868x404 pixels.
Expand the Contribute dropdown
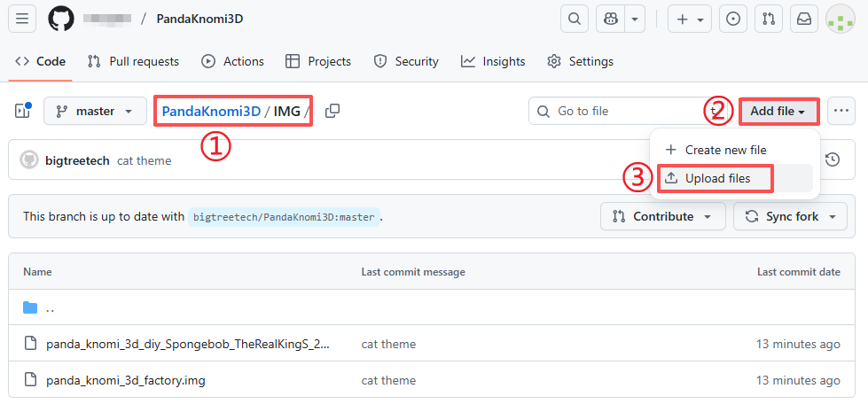click(662, 216)
